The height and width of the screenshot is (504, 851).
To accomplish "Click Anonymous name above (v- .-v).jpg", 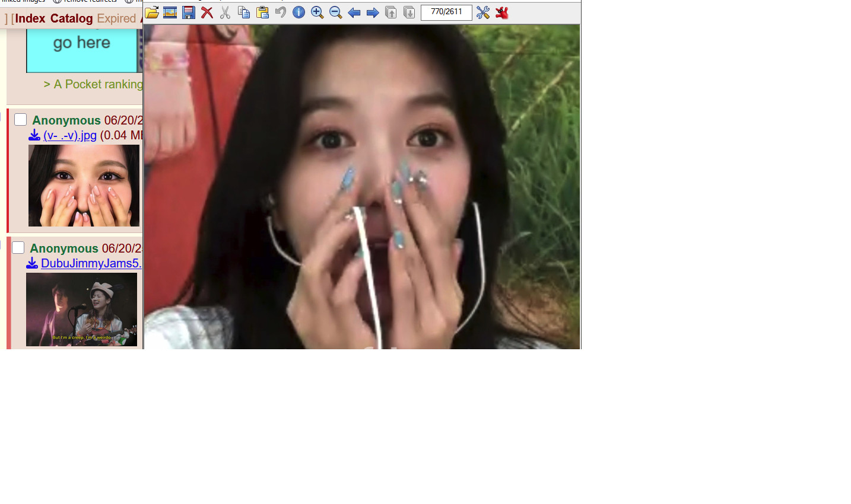I will [66, 120].
